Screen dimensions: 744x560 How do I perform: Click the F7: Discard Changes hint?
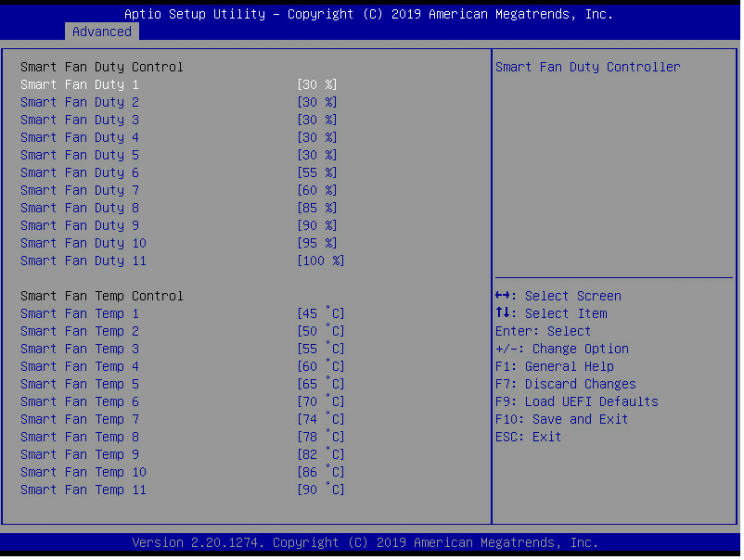point(566,384)
